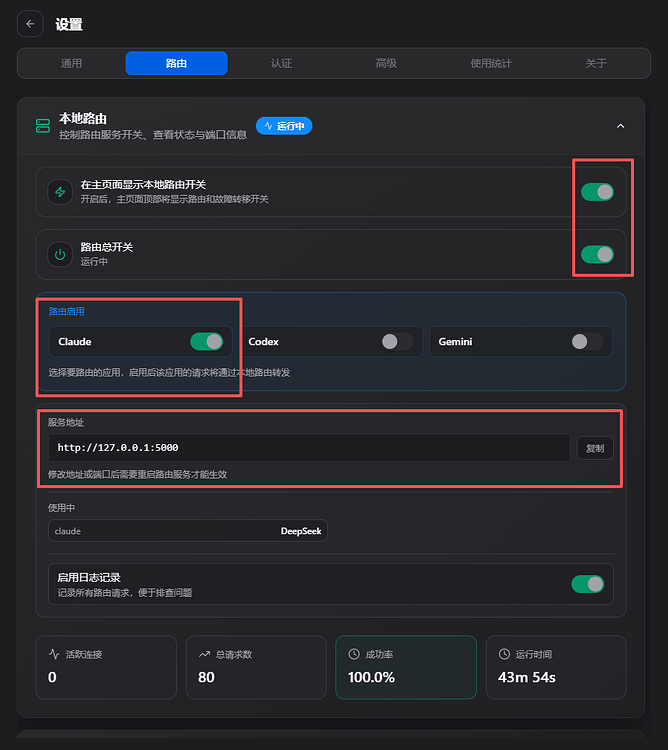Image resolution: width=668 pixels, height=750 pixels.
Task: Switch to the 使用统计 tab
Action: (491, 63)
